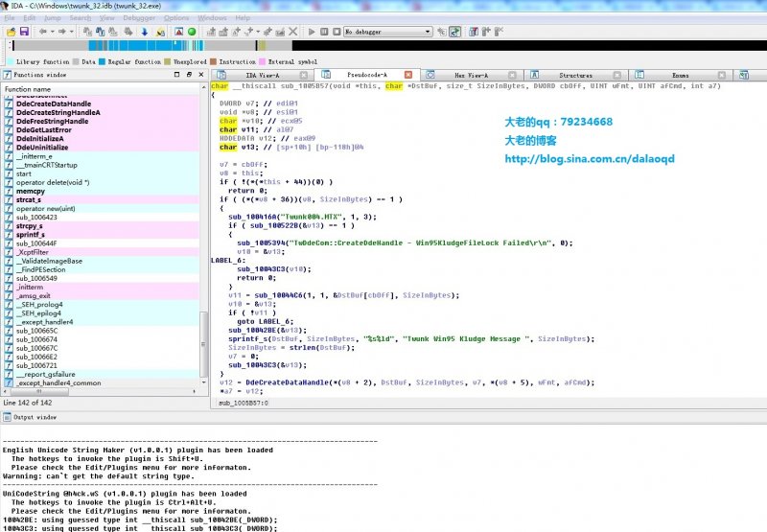This screenshot has width=767, height=532.
Task: Click the External symbol legend swatch
Action: tap(262, 61)
